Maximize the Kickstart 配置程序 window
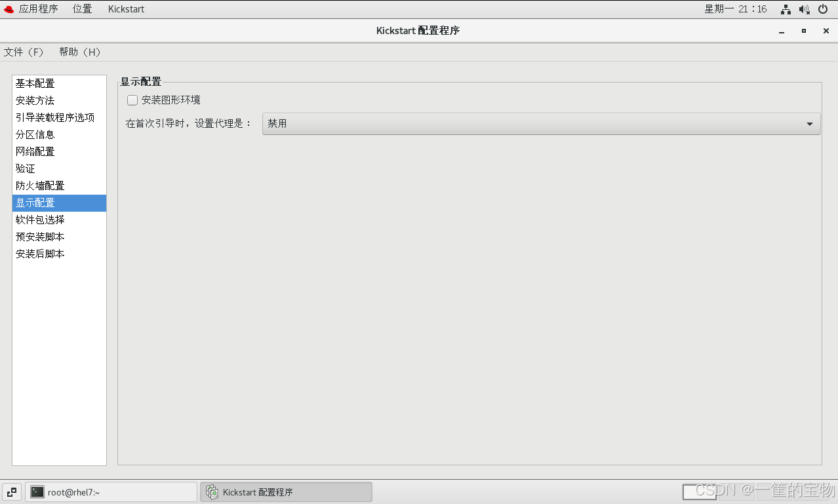838x504 pixels. point(804,31)
